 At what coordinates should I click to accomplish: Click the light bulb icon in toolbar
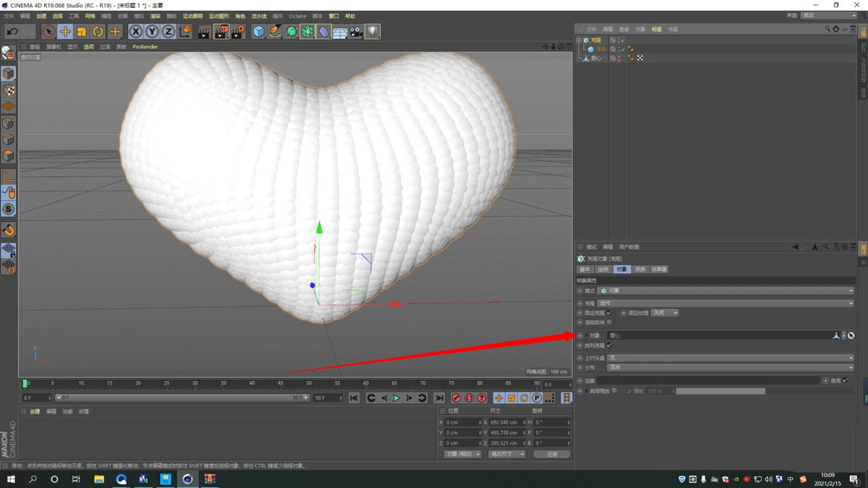[x=372, y=32]
